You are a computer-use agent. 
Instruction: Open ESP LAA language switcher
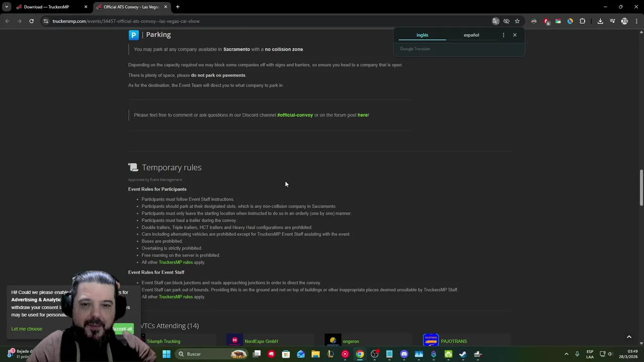pos(590,354)
